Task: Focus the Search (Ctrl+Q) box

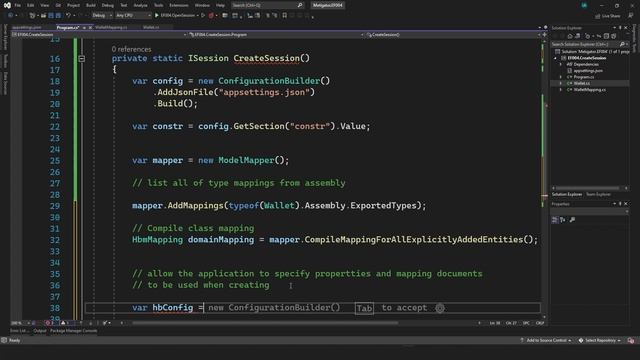Action: click(x=267, y=5)
